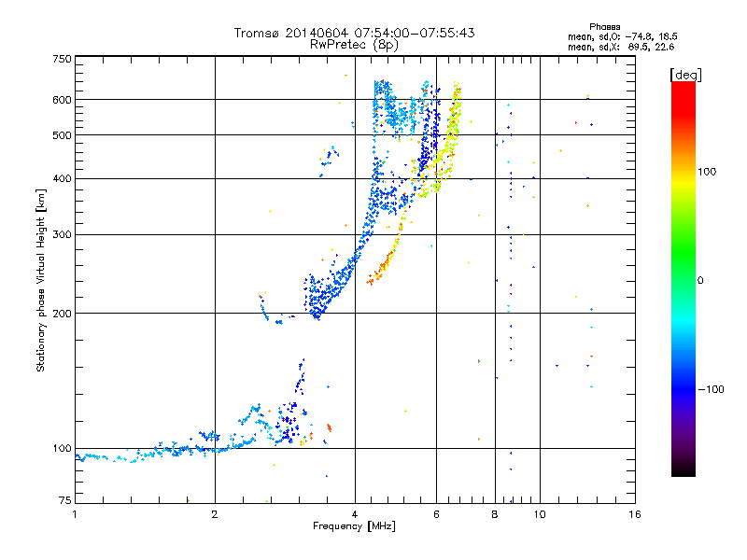
Task: Click the x-axis '10' tick label
Action: click(540, 514)
